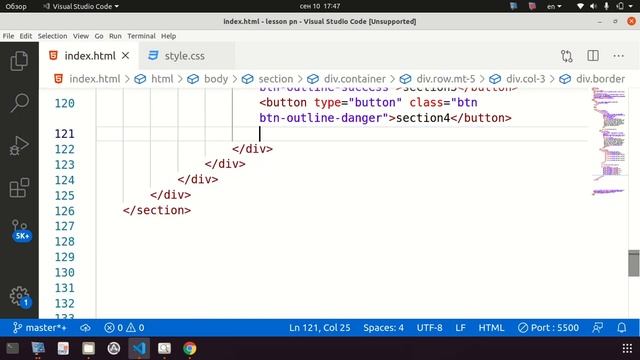Viewport: 640px width, 360px height.
Task: Split the editor to the right
Action: pyautogui.click(x=593, y=56)
